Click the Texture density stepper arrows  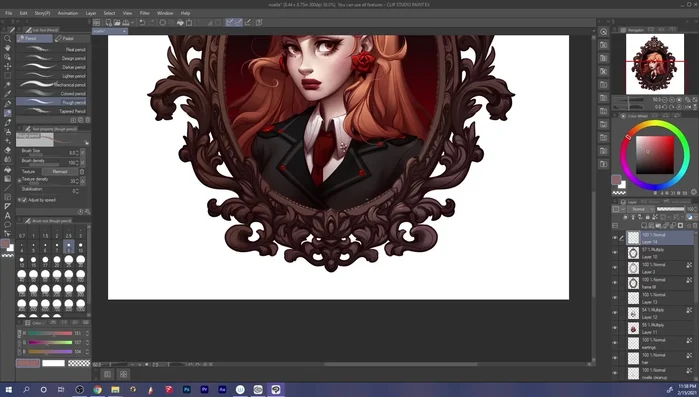78,181
